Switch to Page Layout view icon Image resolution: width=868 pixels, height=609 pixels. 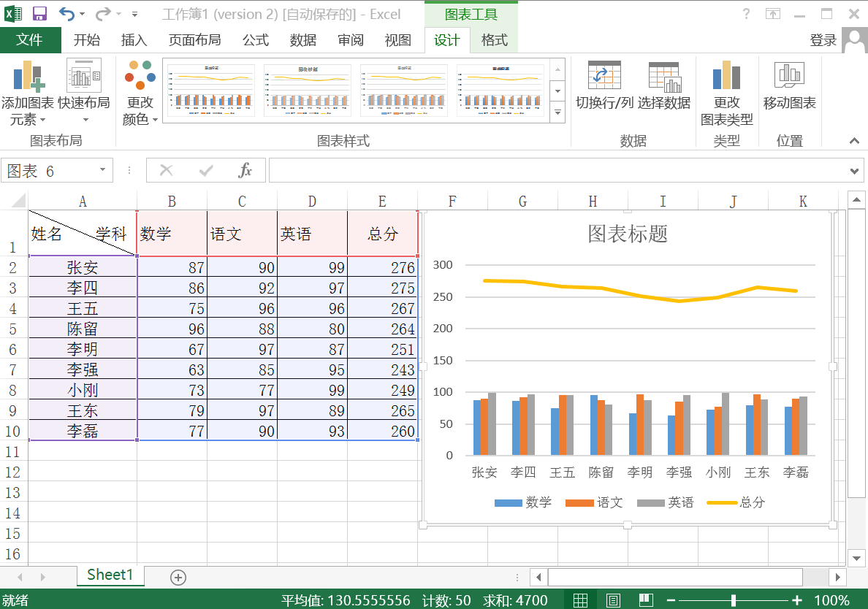[x=613, y=600]
